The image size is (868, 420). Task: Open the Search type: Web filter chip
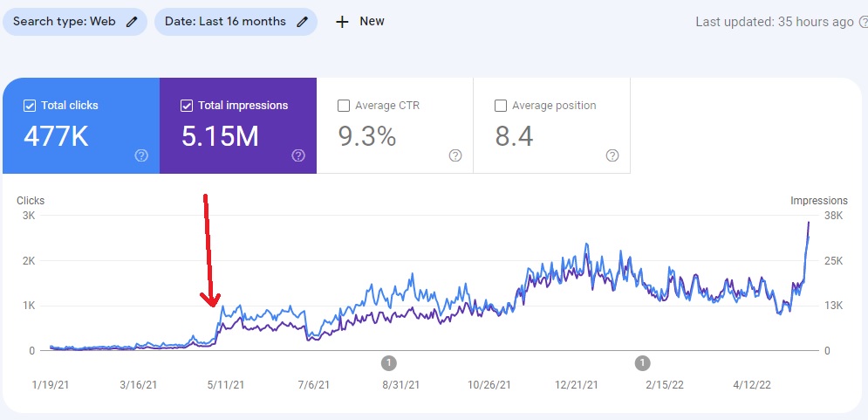tap(75, 22)
